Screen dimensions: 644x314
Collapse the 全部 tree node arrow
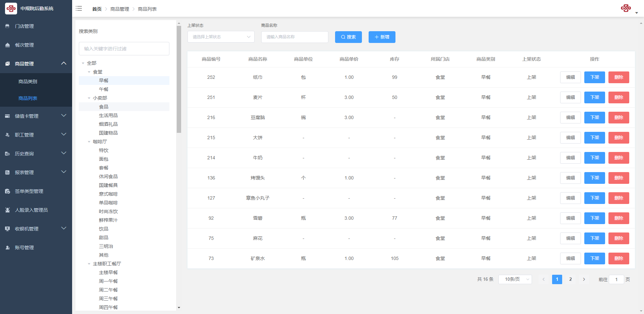point(83,63)
